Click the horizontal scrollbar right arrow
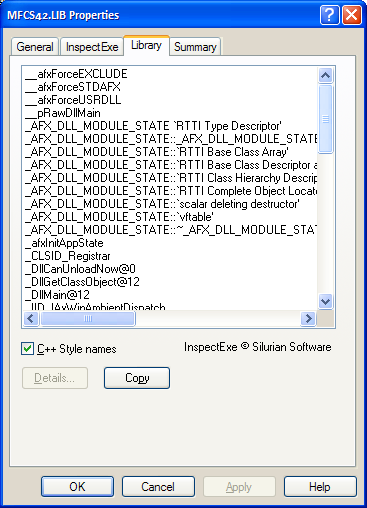Viewport: 367px width, 508px height. [308, 318]
